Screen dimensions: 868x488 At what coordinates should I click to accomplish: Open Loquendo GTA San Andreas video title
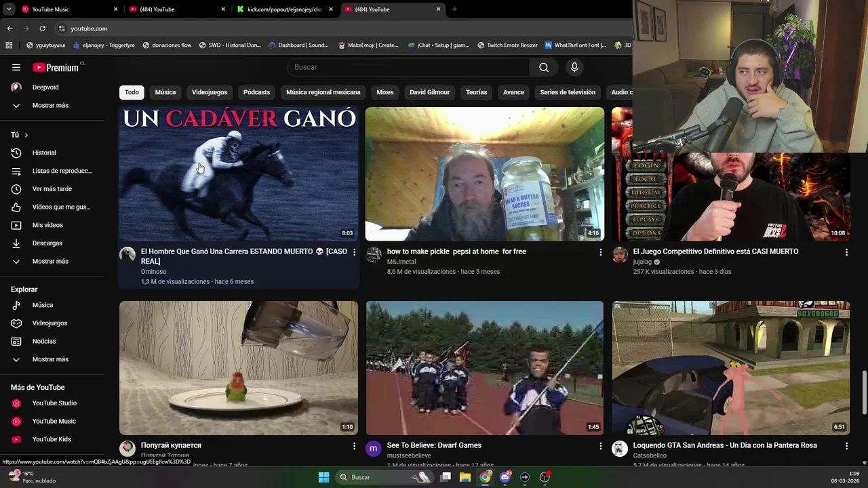tap(725, 445)
